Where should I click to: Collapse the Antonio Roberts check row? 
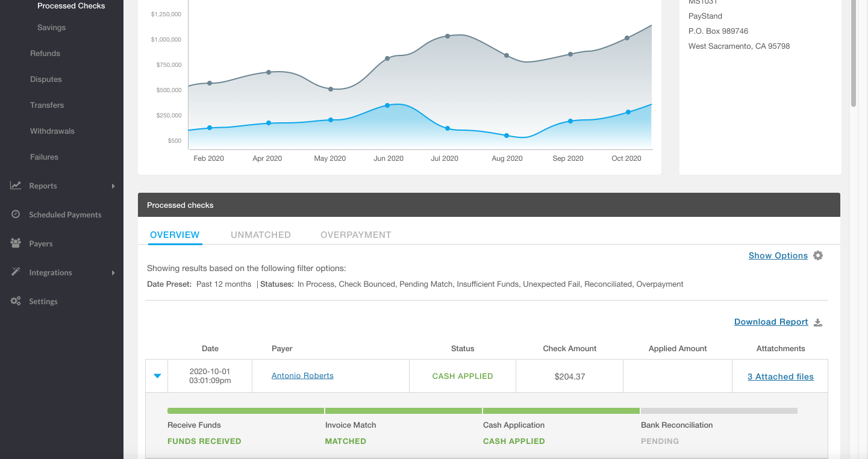pyautogui.click(x=157, y=376)
